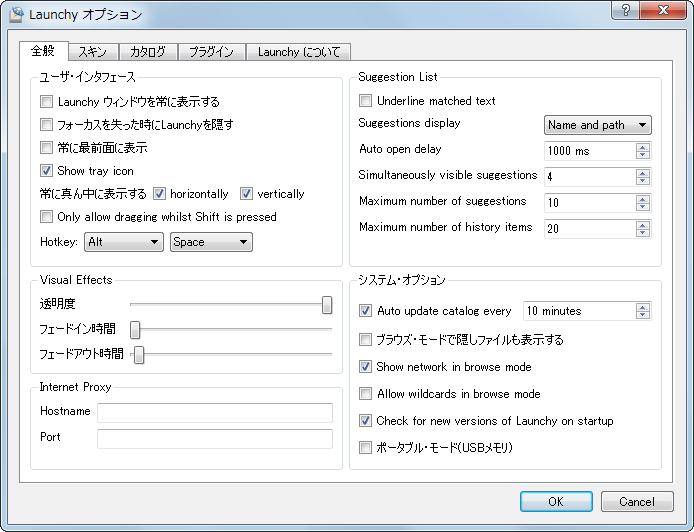Confirm settings with OK button
This screenshot has height=532, width=694.
pos(556,501)
